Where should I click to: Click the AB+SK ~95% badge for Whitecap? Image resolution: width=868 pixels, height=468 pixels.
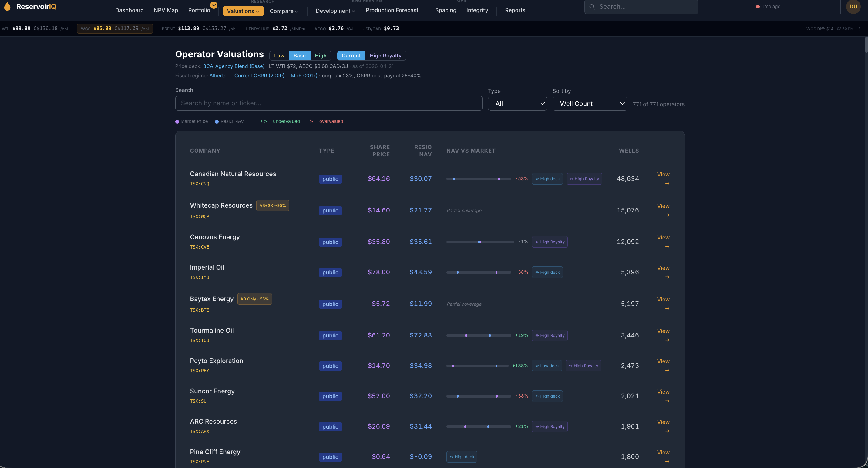coord(272,206)
